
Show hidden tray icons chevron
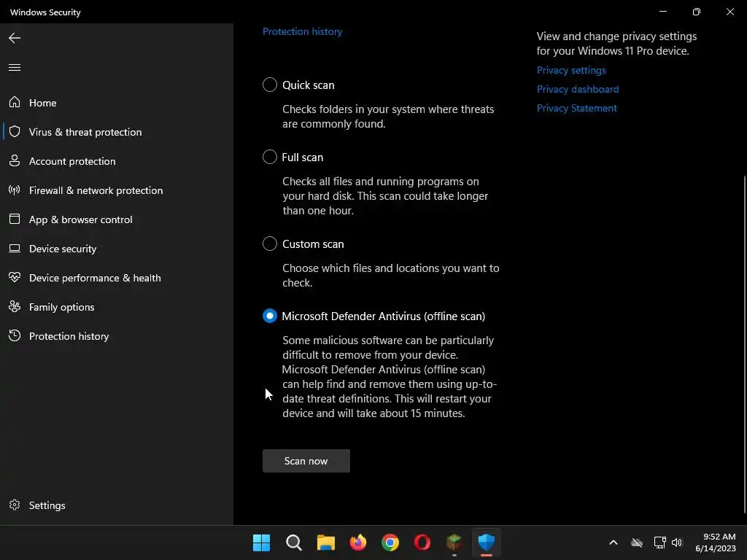613,542
